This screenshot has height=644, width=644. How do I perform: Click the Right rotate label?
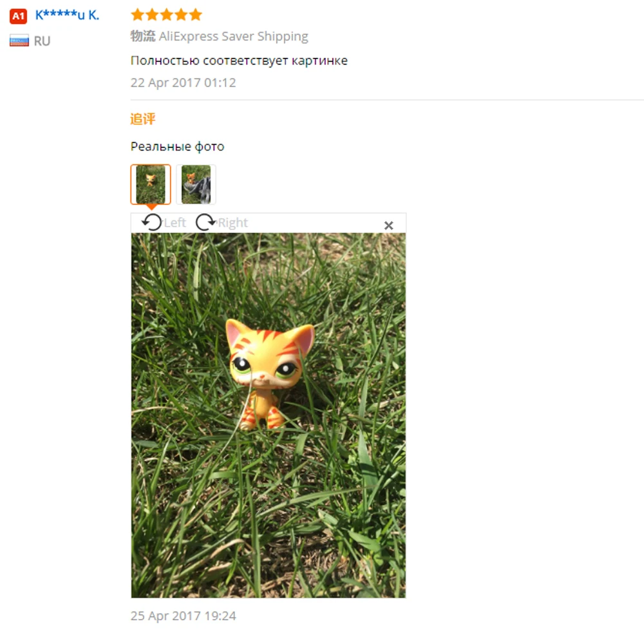[233, 223]
